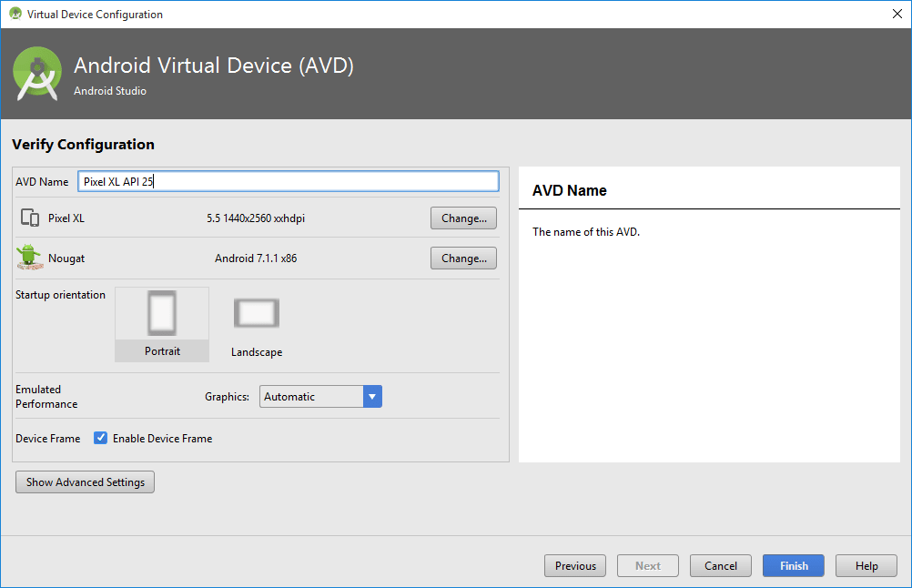This screenshot has height=588, width=912.
Task: Open Help for this dialog
Action: [x=866, y=566]
